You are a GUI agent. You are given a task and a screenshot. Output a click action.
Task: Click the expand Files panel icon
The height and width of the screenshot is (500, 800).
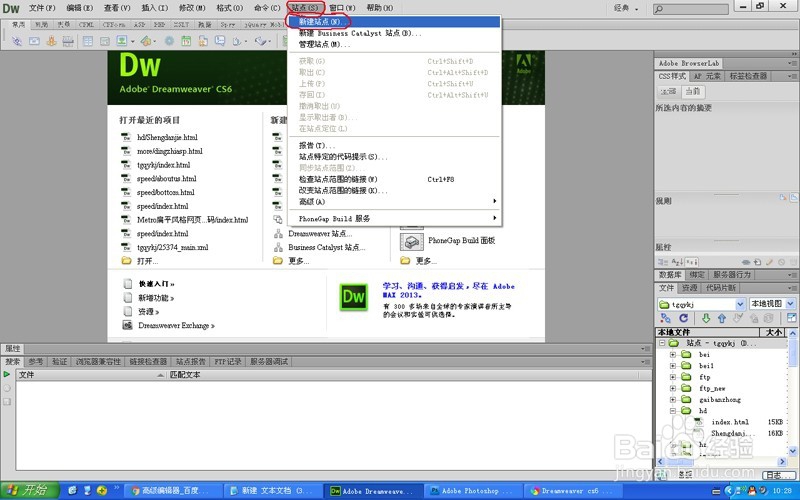(x=791, y=318)
